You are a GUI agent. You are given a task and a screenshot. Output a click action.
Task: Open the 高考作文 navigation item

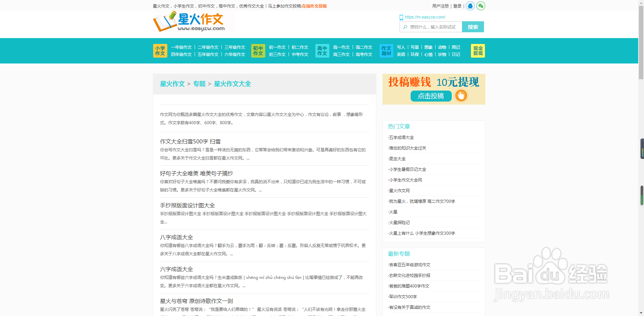tap(364, 54)
